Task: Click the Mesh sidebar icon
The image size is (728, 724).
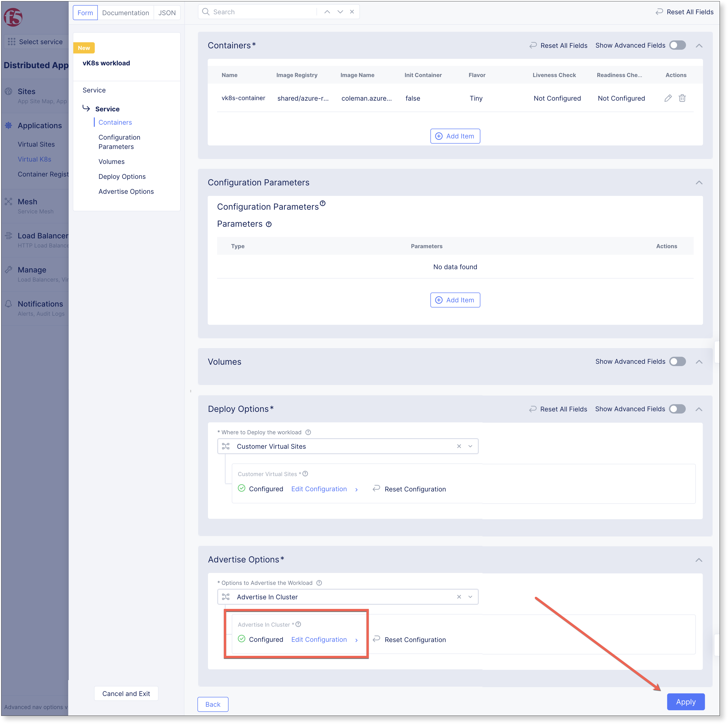Action: pyautogui.click(x=9, y=202)
